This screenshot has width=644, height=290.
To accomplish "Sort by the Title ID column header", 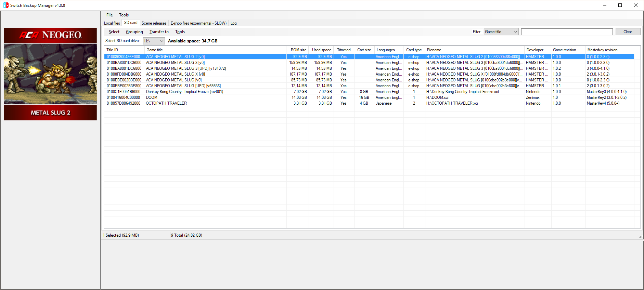I will click(x=125, y=50).
